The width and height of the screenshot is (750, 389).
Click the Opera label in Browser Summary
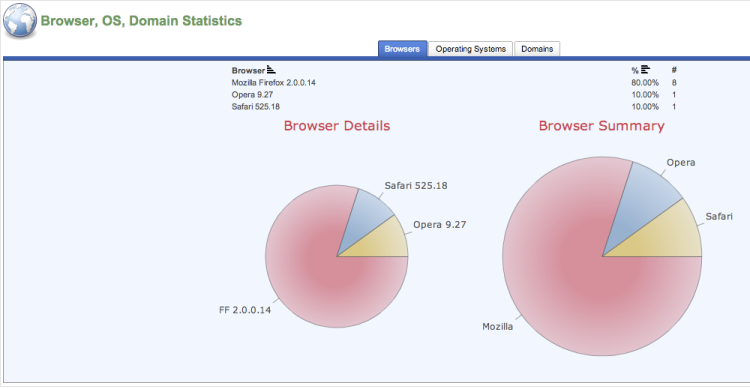coord(681,163)
